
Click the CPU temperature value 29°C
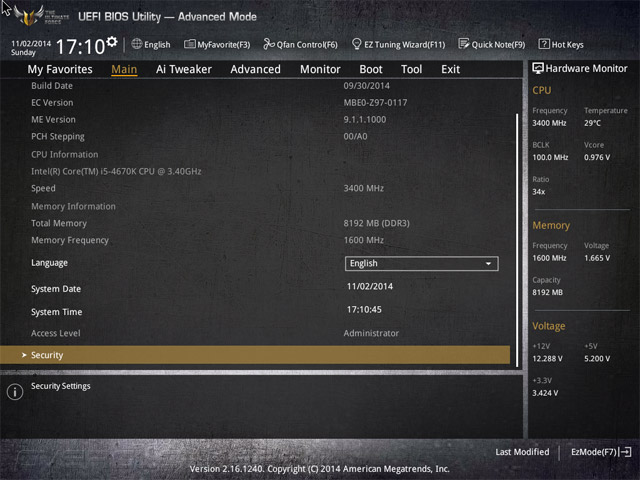[x=592, y=123]
